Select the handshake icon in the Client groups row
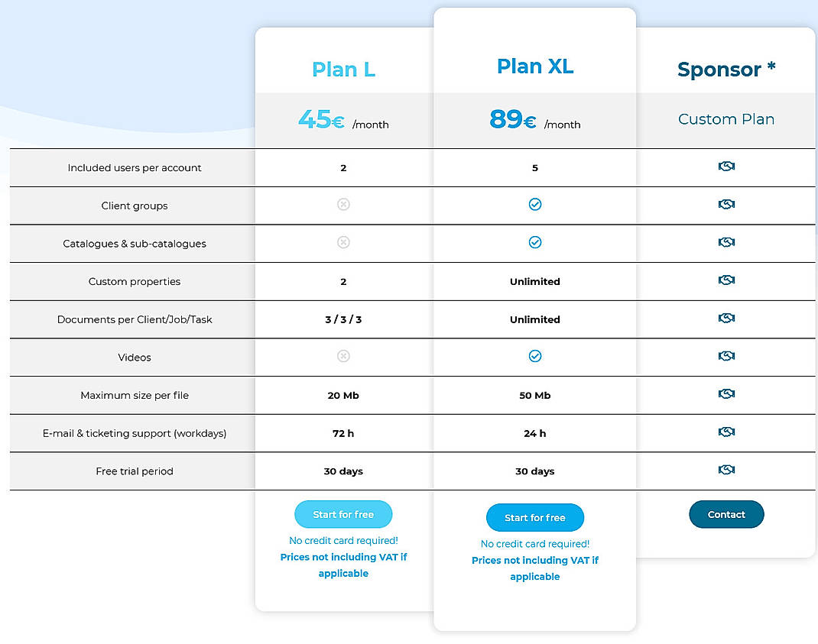Image resolution: width=818 pixels, height=644 pixels. coord(726,205)
